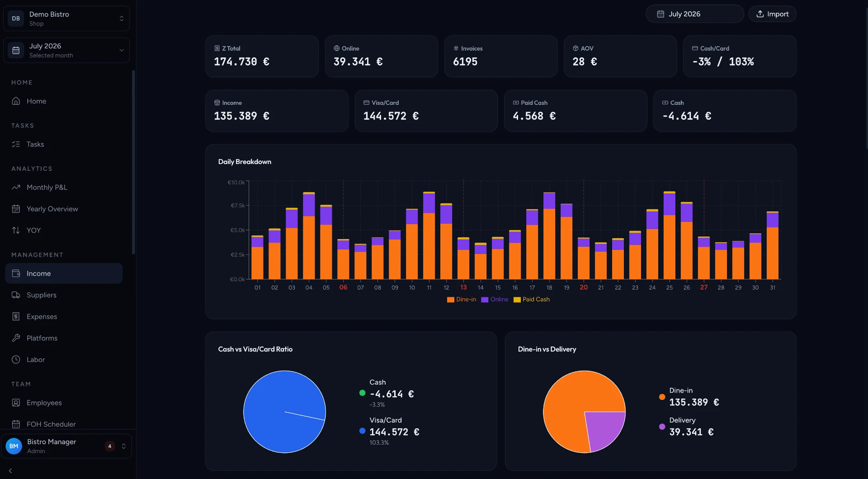
Task: Click the Labor clock icon
Action: [16, 360]
